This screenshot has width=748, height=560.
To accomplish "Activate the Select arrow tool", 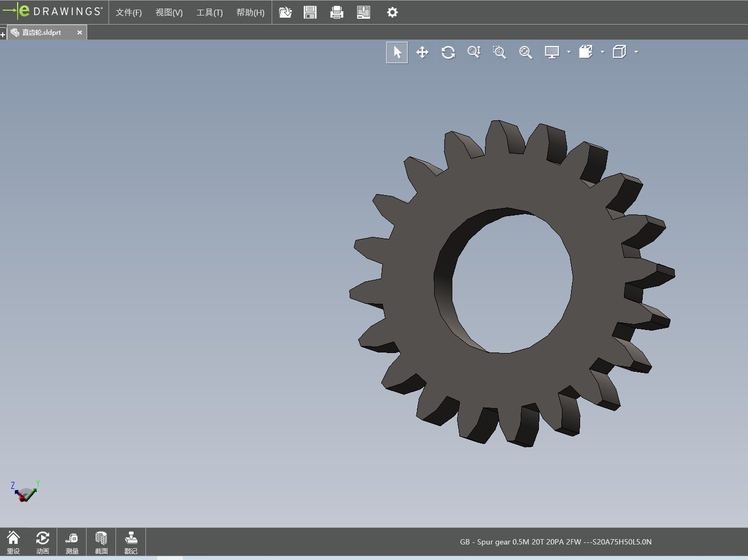I will (397, 52).
